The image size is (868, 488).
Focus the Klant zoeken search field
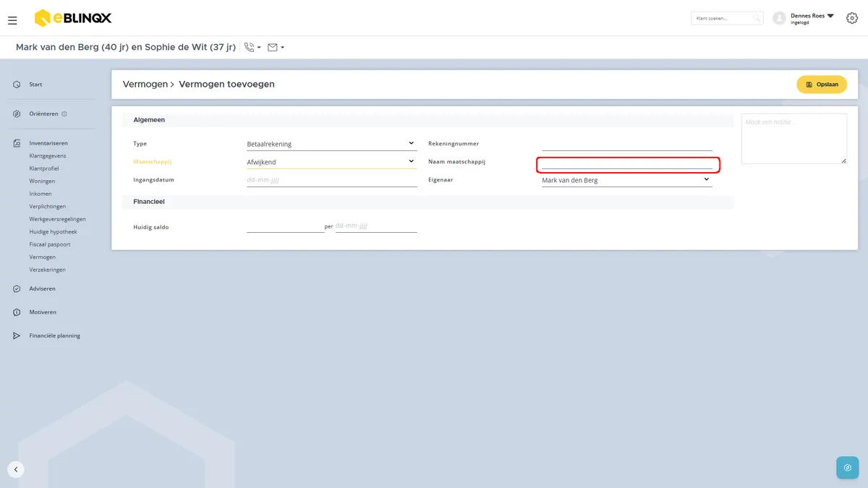727,18
